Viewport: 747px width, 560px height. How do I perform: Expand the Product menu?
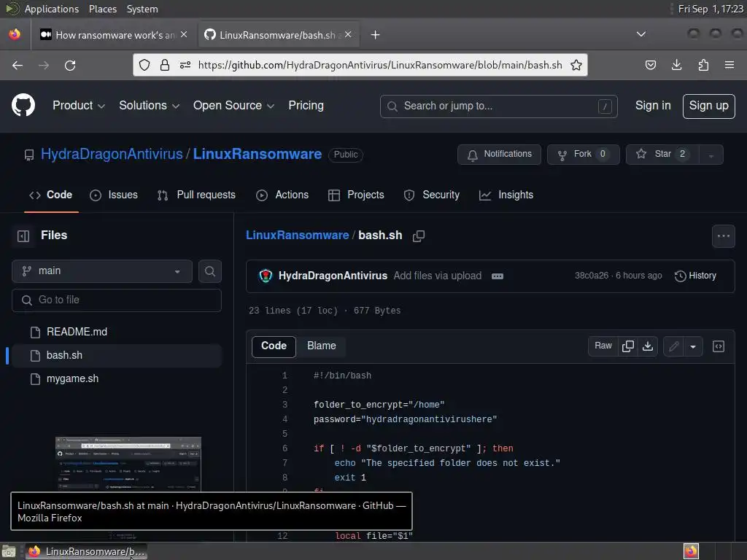tap(79, 105)
